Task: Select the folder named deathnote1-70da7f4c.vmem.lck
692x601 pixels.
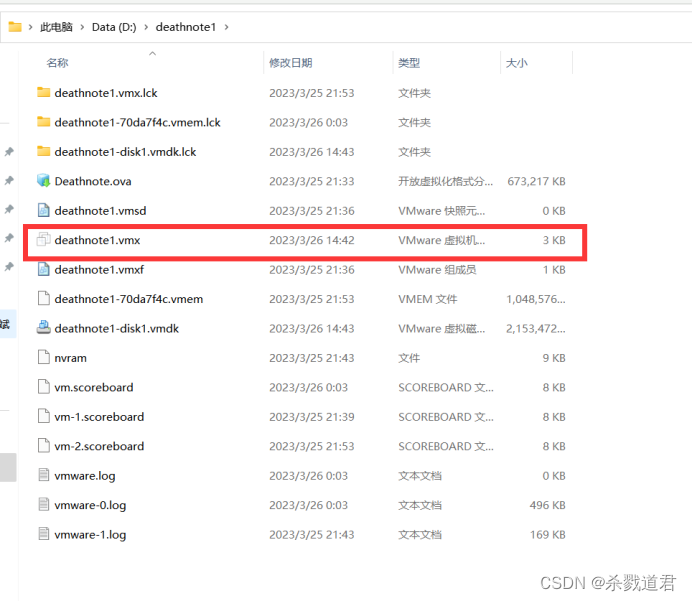Action: click(x=137, y=123)
